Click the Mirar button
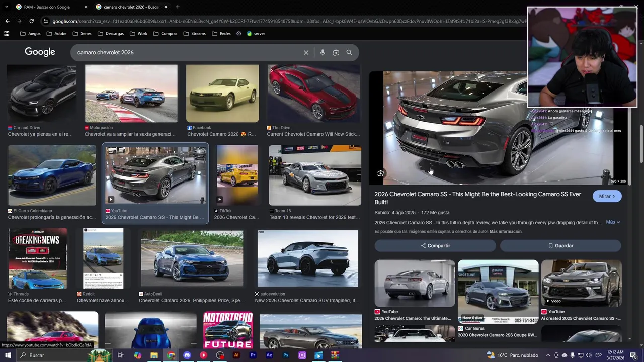644x362 pixels. (607, 196)
